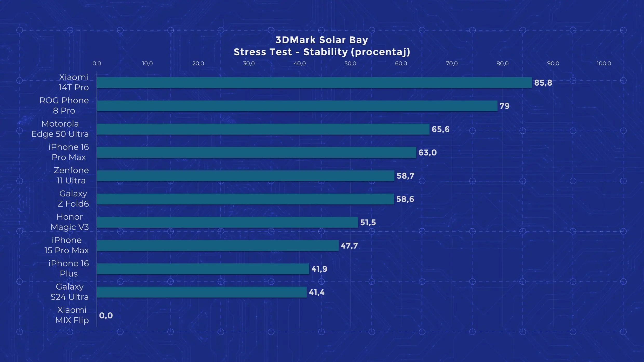Click the axis tick label '0,0'
The image size is (644, 362).
tap(97, 64)
